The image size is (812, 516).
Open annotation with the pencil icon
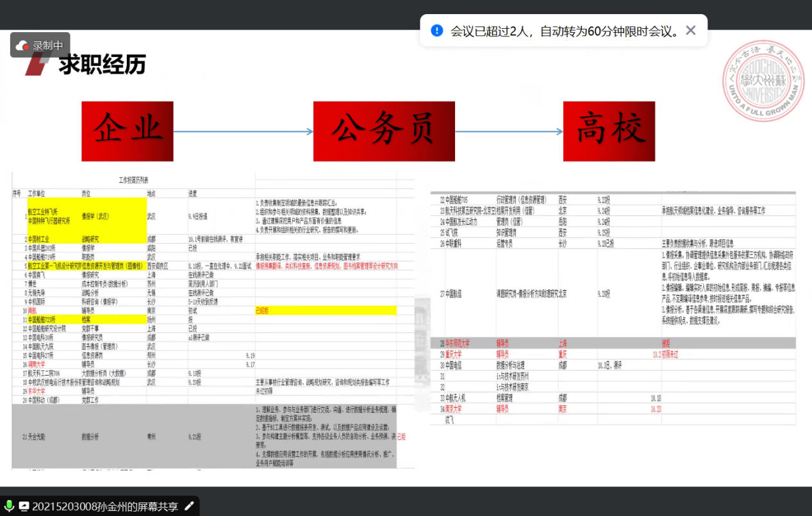(x=189, y=506)
